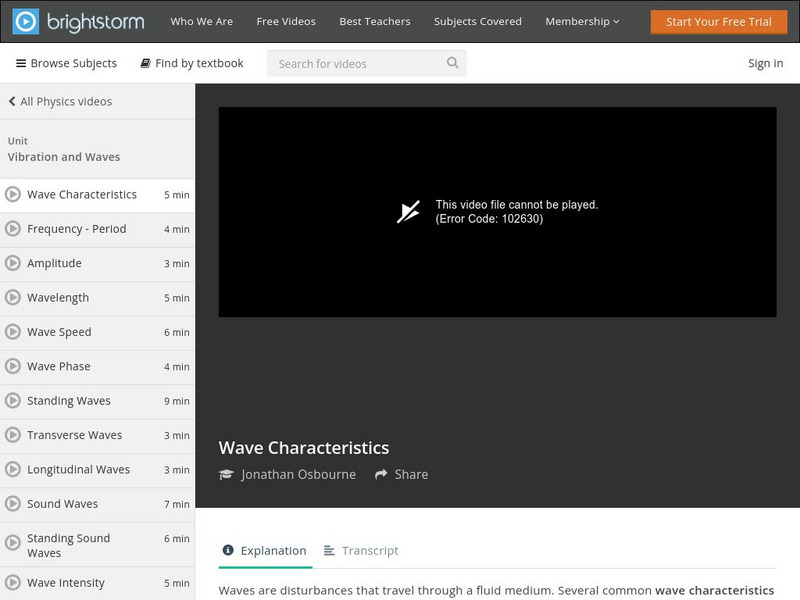Open Browse Subjects via the hamburger icon
This screenshot has height=600, width=800.
tap(21, 63)
